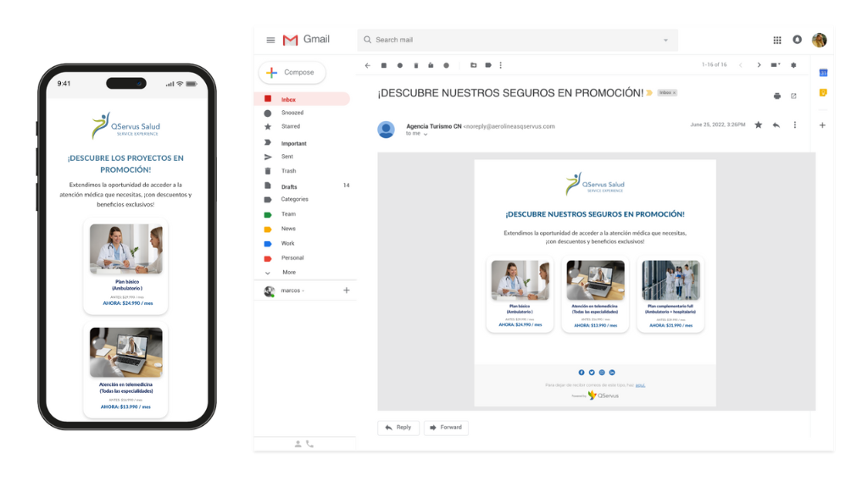
Task: Open the Google apps grid
Action: 777,40
